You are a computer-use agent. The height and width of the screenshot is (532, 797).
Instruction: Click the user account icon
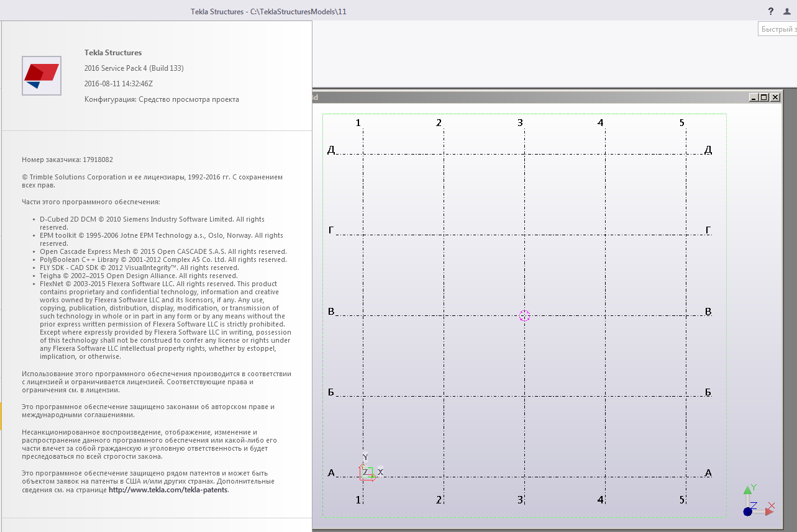point(787,11)
